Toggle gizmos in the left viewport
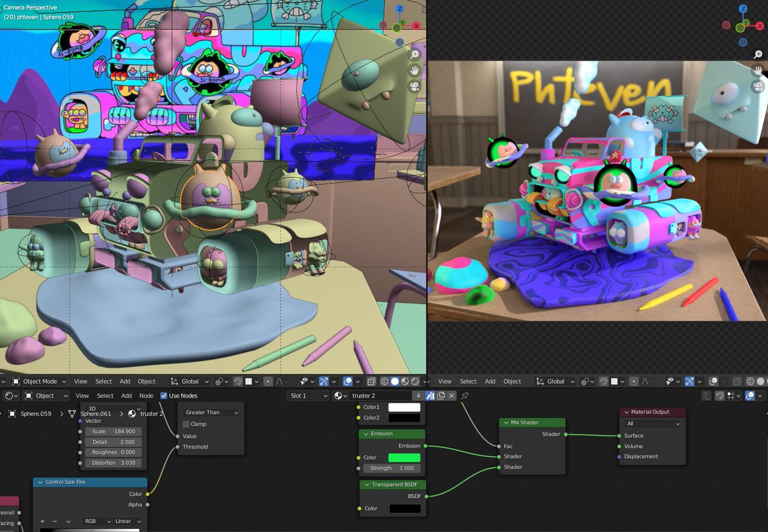This screenshot has height=532, width=768. point(323,382)
